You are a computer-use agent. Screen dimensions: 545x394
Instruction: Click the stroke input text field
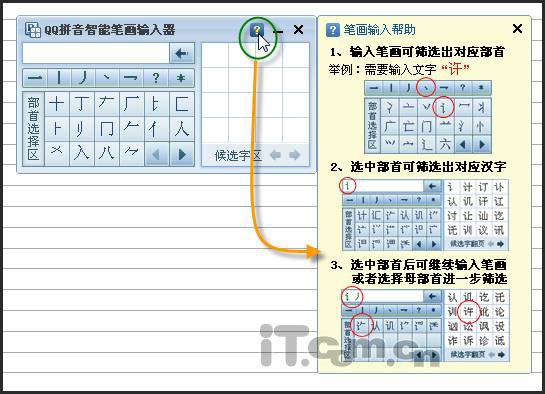tap(96, 54)
